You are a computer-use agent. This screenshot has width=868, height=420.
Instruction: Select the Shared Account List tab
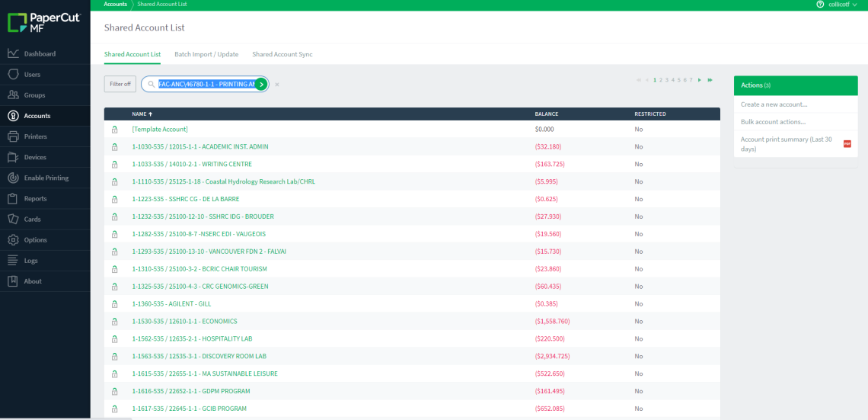(x=132, y=54)
